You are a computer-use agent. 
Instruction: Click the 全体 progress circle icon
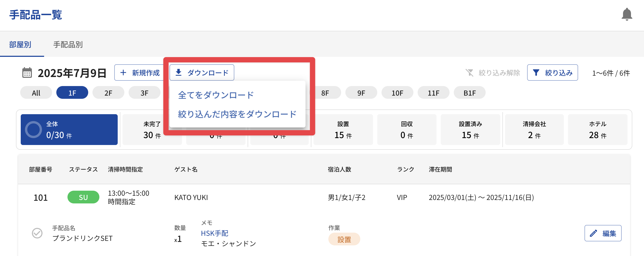(33, 130)
